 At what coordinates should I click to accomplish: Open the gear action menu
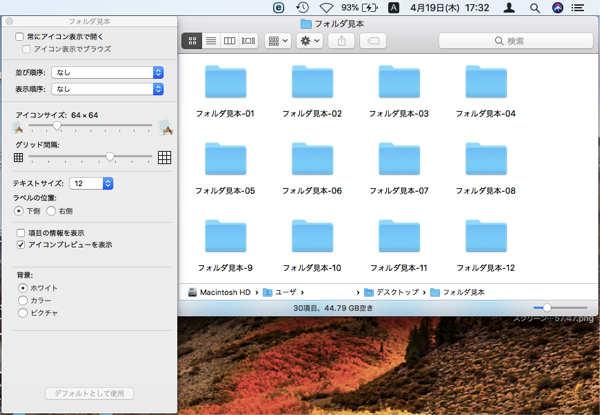310,41
